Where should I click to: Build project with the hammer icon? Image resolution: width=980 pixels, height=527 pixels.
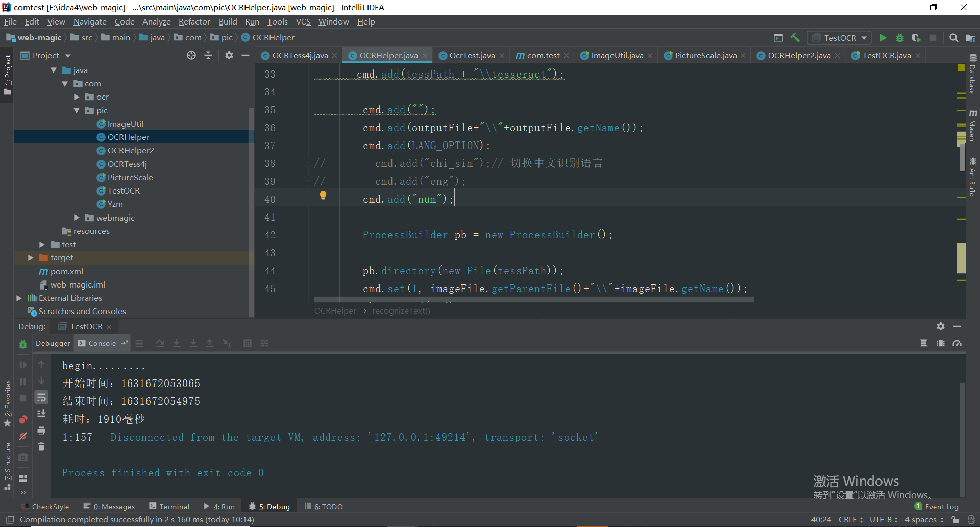point(795,38)
